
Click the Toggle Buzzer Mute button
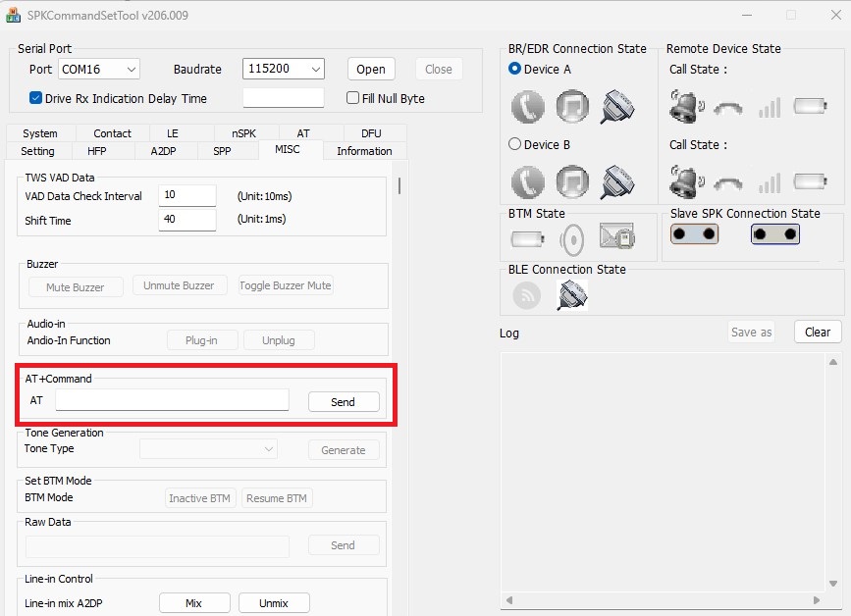click(x=286, y=285)
